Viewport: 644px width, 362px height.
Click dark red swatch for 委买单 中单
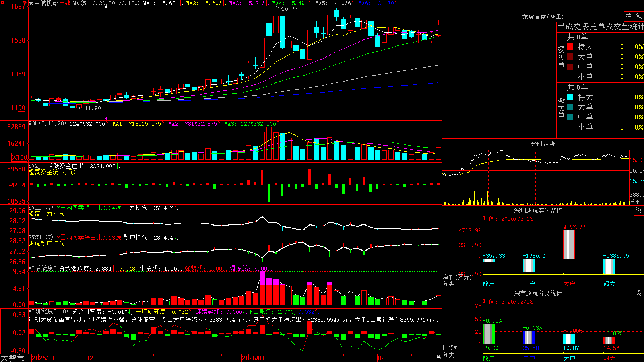pyautogui.click(x=570, y=67)
